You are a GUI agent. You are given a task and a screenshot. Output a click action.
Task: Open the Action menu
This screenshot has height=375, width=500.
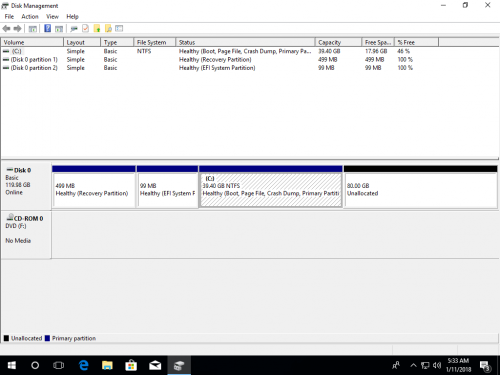(x=30, y=17)
